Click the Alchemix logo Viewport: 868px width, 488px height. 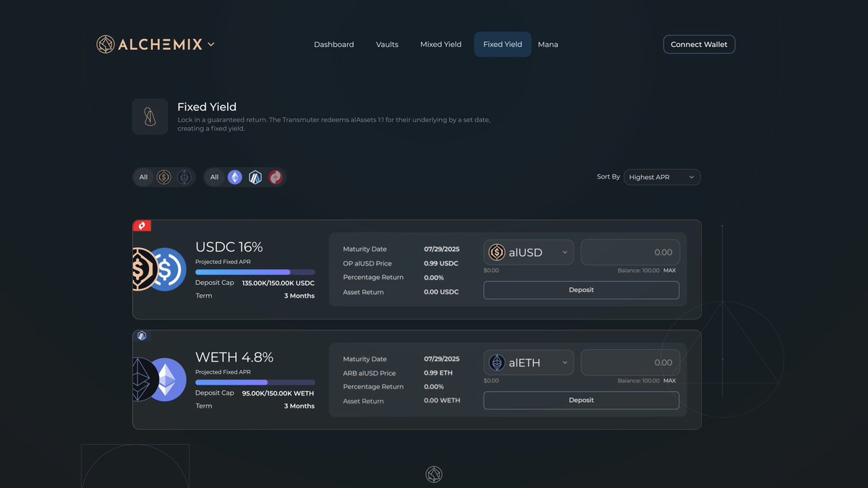point(150,44)
